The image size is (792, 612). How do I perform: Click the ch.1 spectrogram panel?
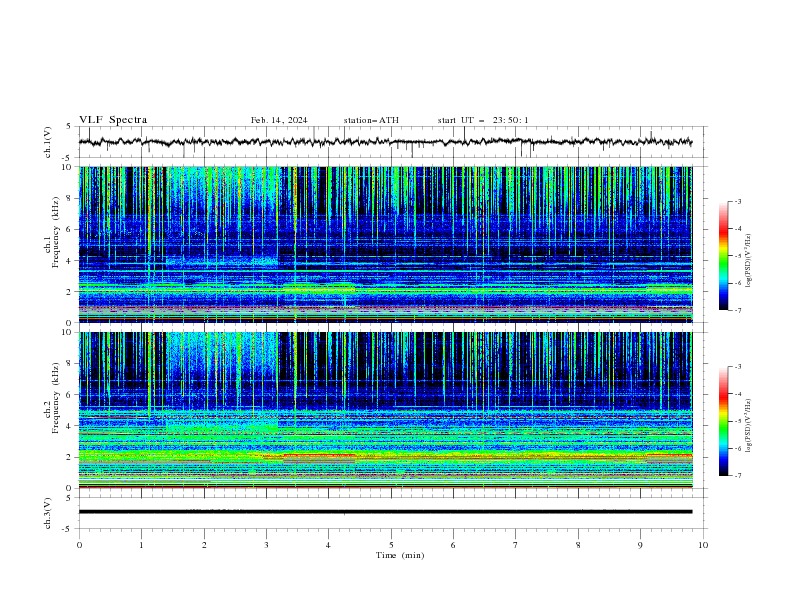click(x=385, y=244)
